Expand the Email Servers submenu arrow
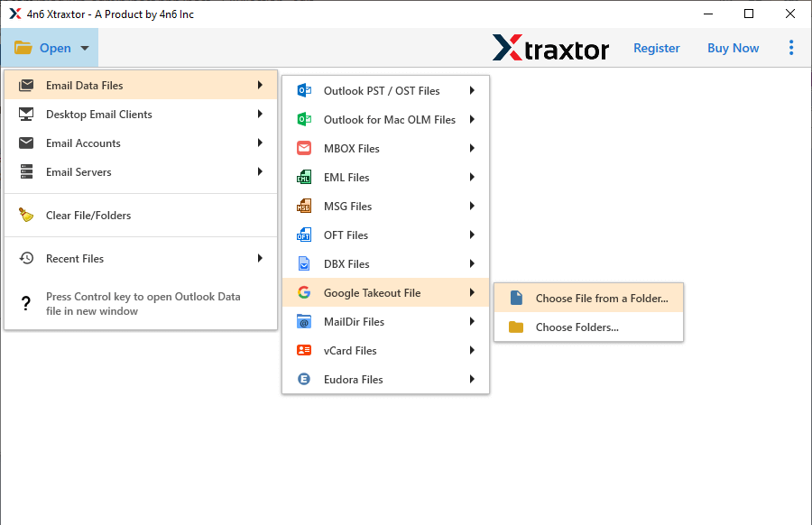812x525 pixels. point(261,171)
